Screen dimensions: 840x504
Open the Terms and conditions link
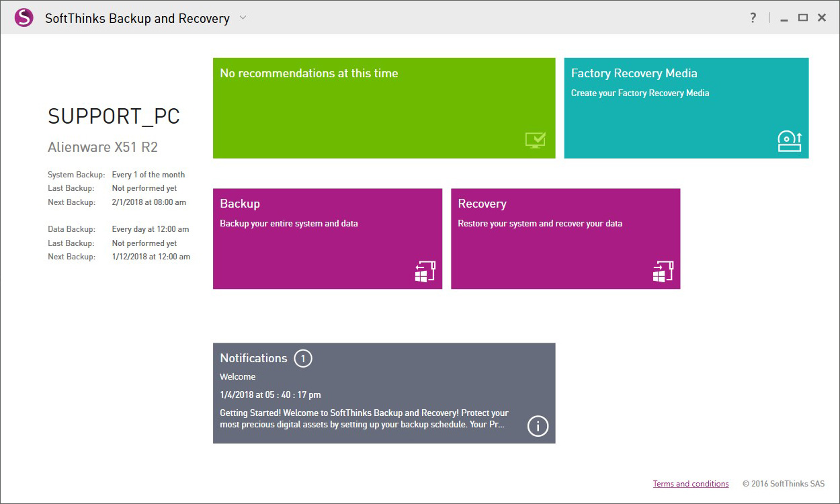(691, 484)
